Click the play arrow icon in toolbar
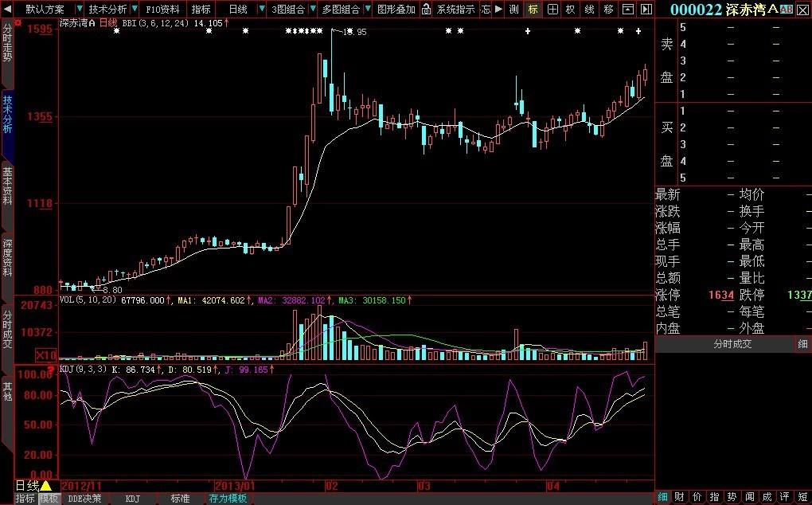 498,10
